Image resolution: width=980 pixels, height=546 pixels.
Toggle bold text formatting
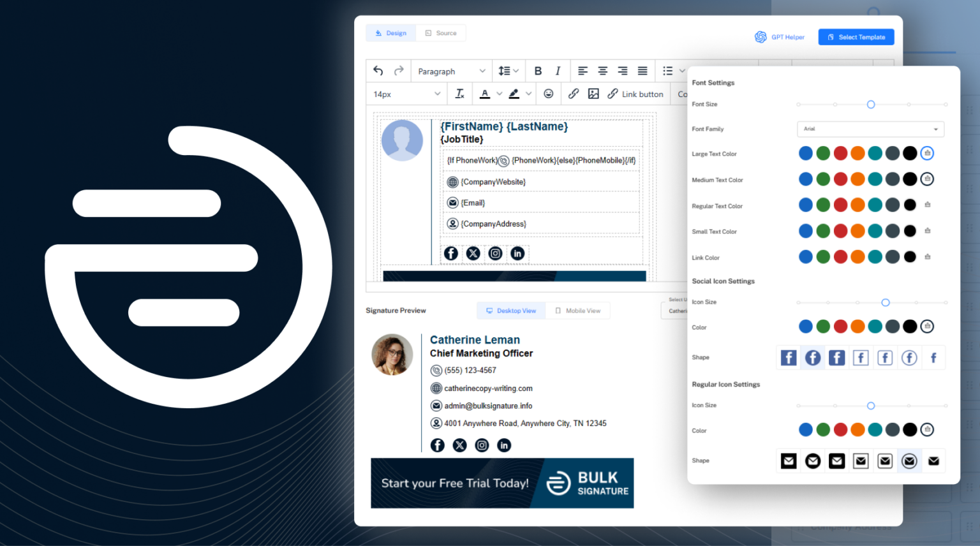(538, 71)
